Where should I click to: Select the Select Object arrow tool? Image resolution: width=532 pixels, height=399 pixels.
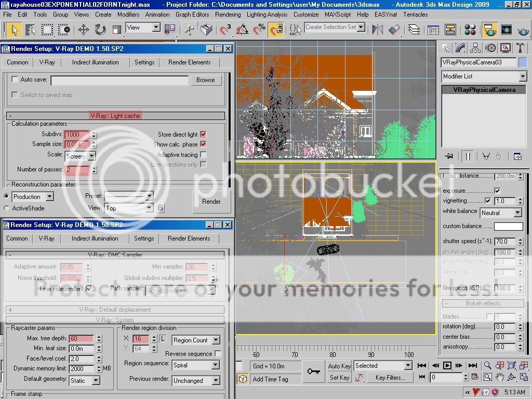(x=14, y=30)
